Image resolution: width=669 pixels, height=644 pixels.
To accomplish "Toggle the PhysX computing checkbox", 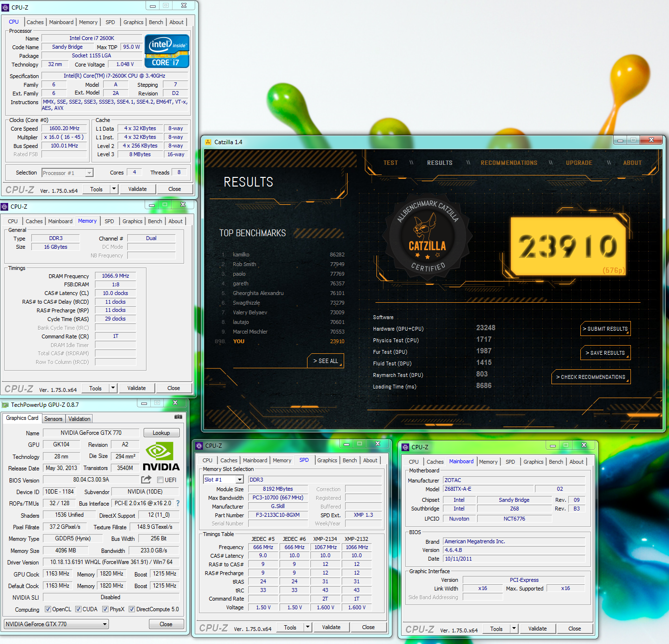I will (x=105, y=609).
